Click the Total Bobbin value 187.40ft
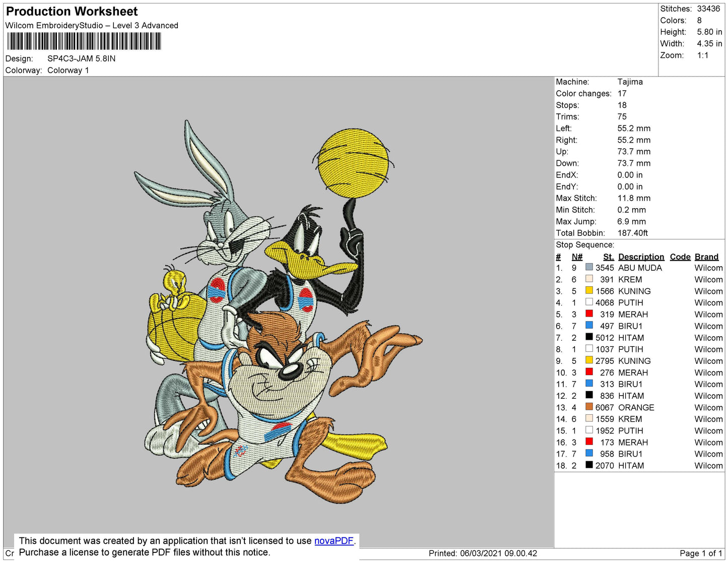728x563 pixels. point(632,233)
